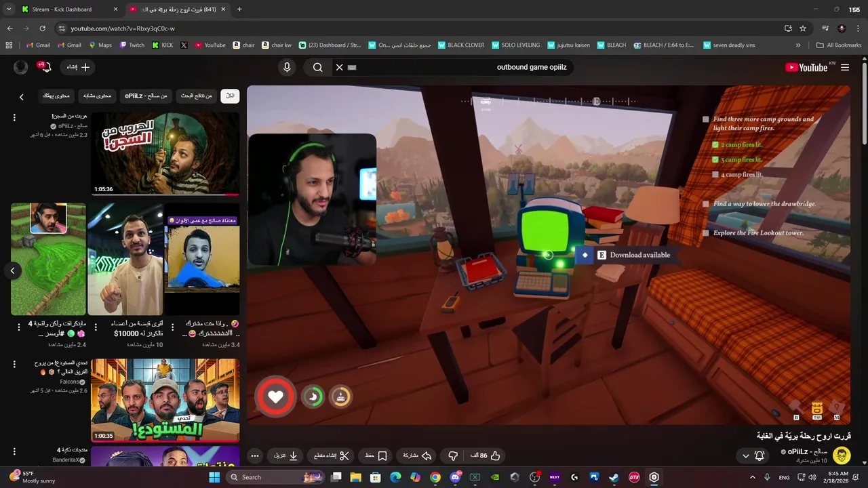Expand subscription notification bell dropdown

coord(753,455)
